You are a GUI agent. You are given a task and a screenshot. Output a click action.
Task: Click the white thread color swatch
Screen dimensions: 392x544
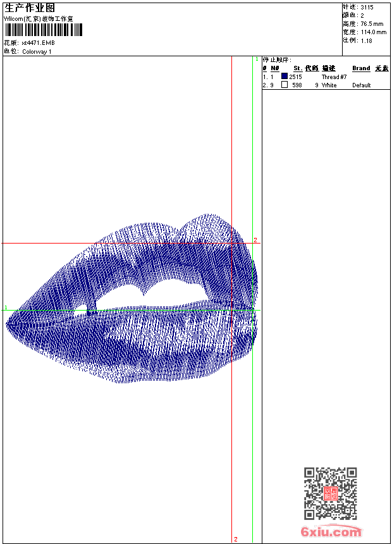[285, 84]
